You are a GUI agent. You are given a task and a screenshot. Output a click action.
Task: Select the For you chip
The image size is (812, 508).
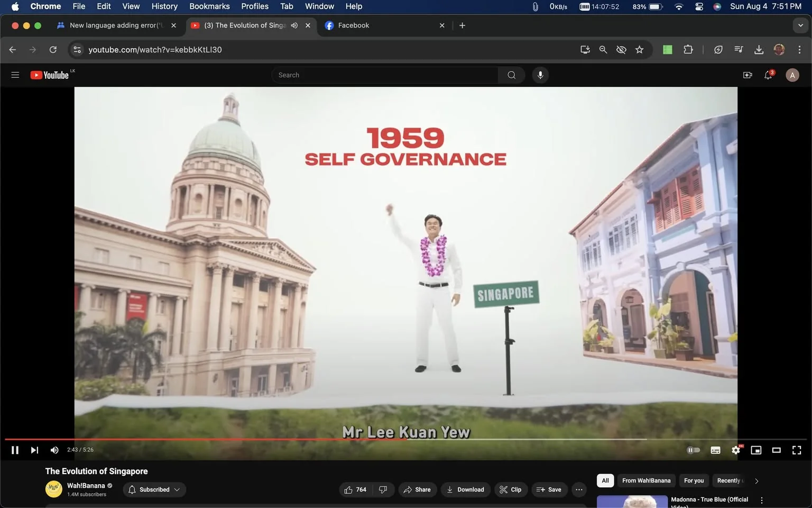(694, 480)
